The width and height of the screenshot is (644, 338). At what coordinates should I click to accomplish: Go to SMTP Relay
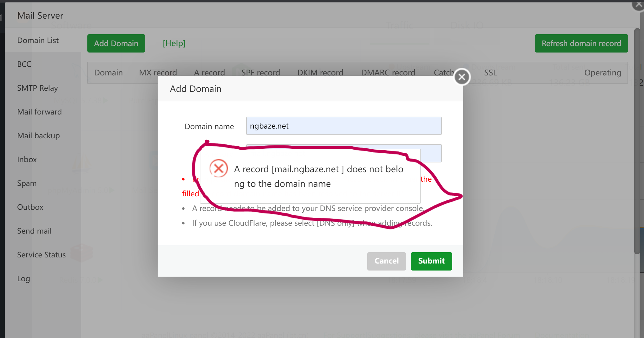coord(37,88)
